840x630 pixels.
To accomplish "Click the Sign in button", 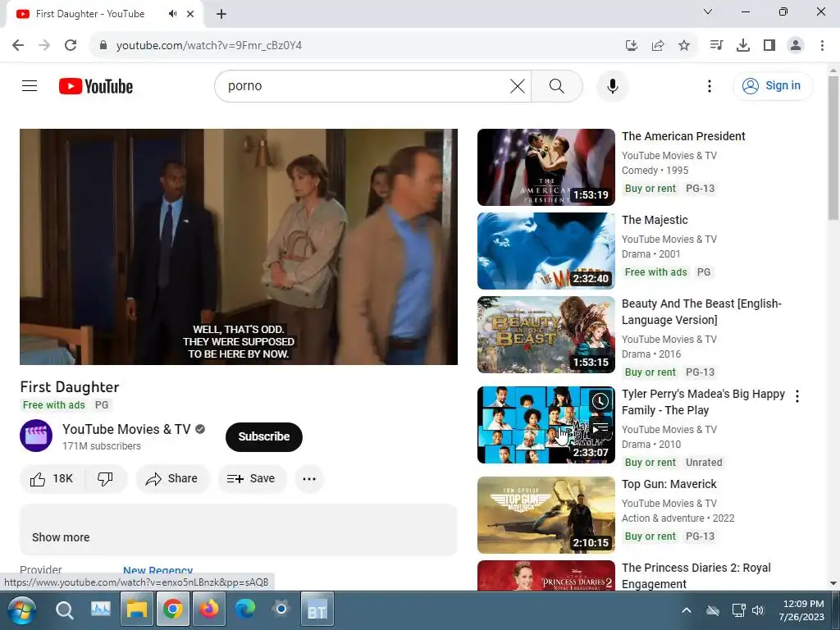I will pos(773,85).
